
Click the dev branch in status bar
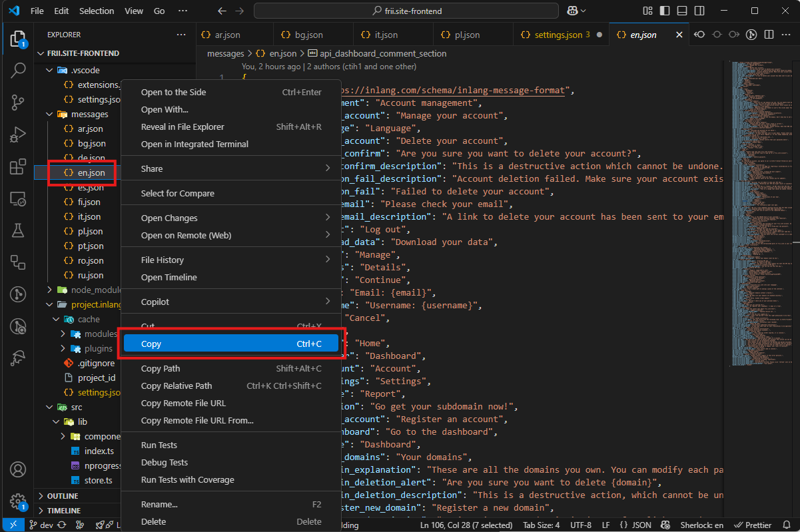tap(41, 525)
